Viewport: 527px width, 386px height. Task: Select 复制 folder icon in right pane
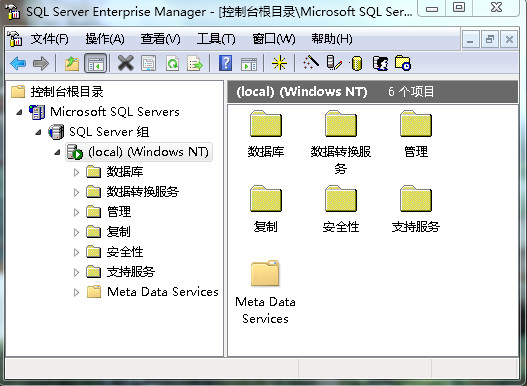pos(266,199)
